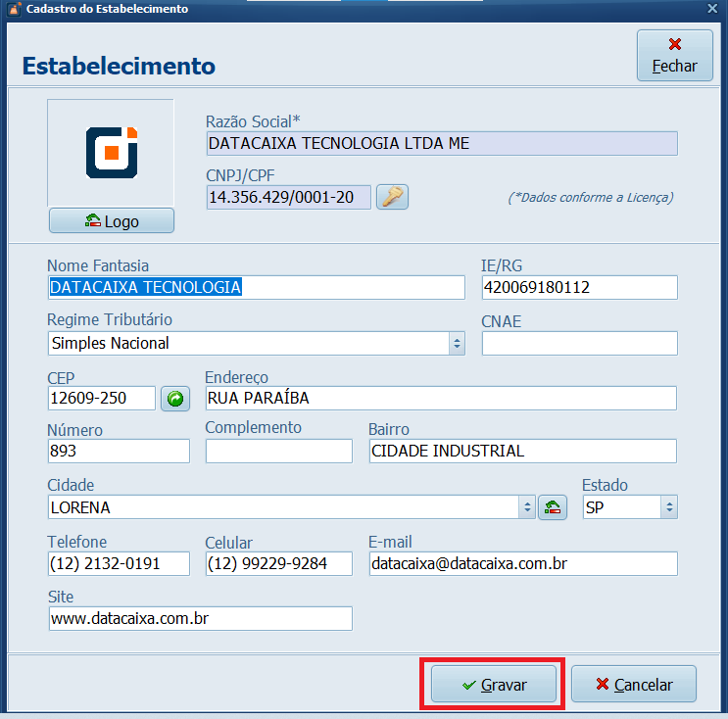The image size is (728, 719).
Task: Save the record with Gravar
Action: (x=494, y=684)
